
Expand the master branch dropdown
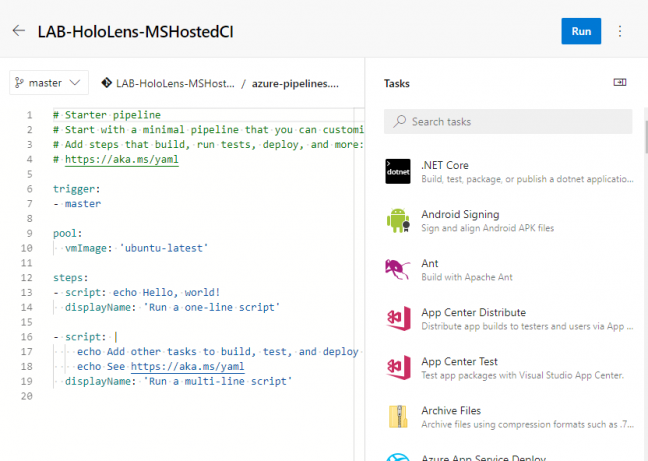click(49, 83)
